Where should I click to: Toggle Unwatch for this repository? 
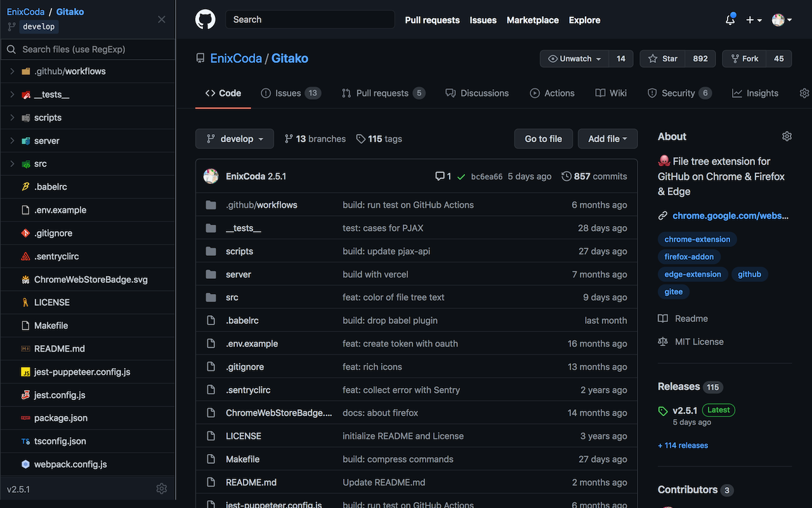[573, 58]
